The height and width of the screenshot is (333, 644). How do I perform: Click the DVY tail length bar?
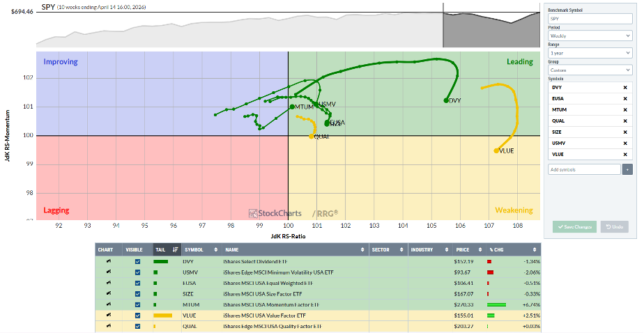pyautogui.click(x=160, y=261)
